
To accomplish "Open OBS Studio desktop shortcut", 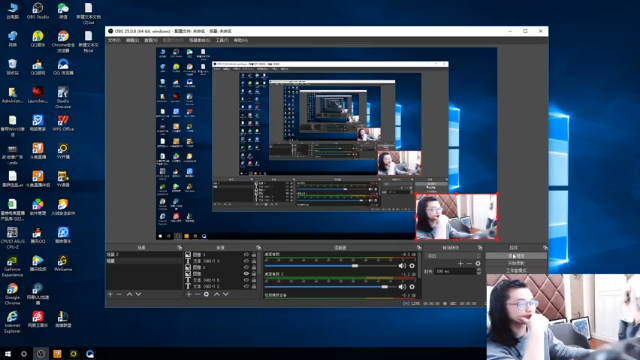I will click(38, 11).
